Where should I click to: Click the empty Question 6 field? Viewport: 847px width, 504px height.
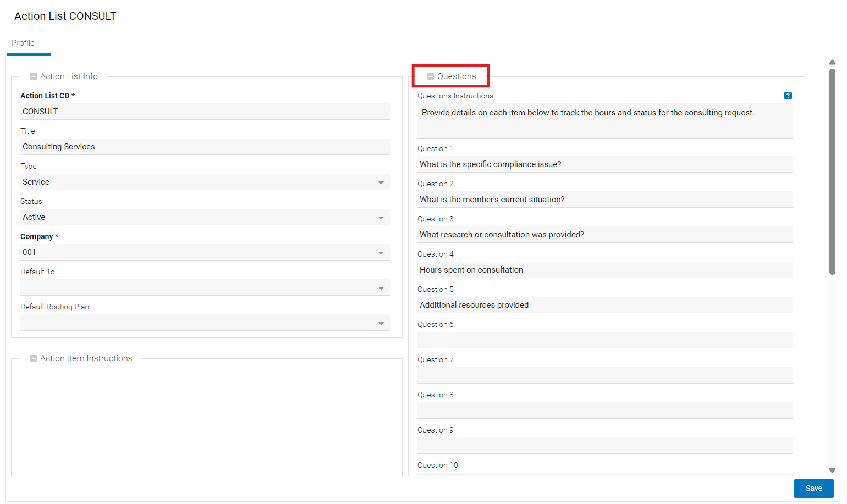(605, 340)
